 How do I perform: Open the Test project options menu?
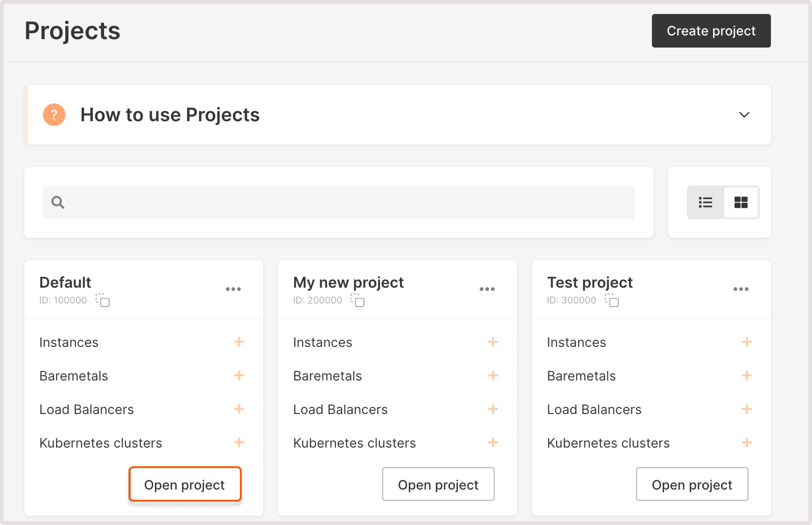(x=741, y=289)
